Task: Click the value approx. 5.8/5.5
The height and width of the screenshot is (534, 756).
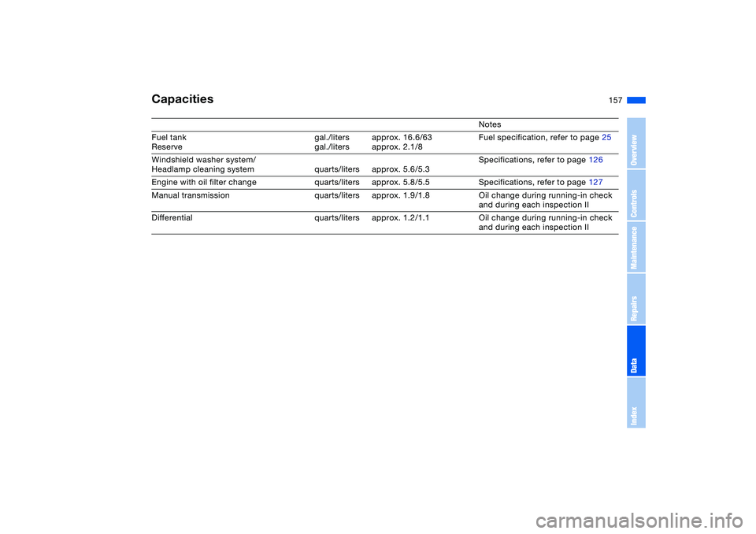Action: tap(400, 183)
